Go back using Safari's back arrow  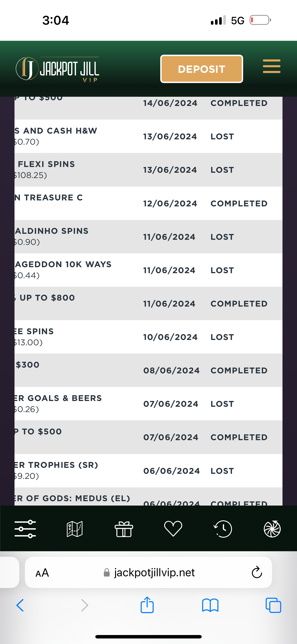click(20, 606)
